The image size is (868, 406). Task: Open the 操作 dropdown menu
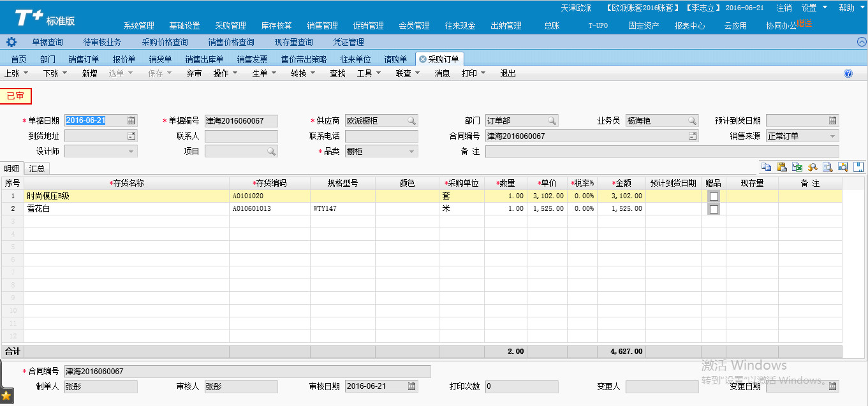tap(225, 73)
